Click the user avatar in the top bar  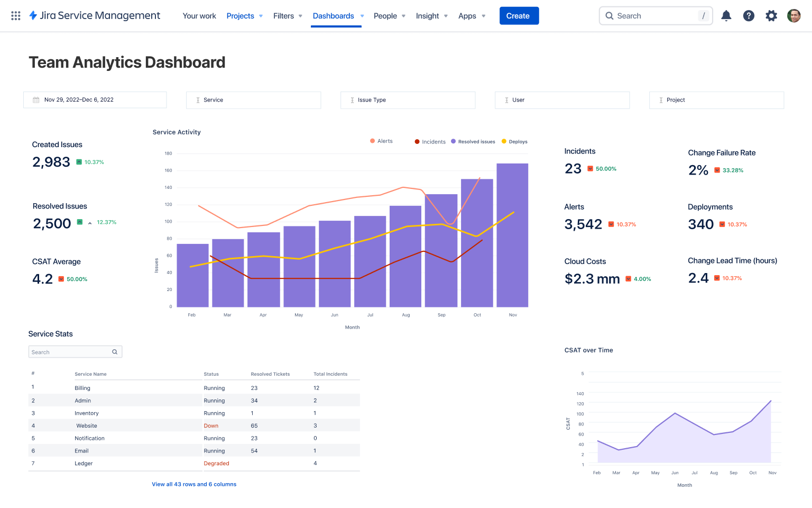793,15
